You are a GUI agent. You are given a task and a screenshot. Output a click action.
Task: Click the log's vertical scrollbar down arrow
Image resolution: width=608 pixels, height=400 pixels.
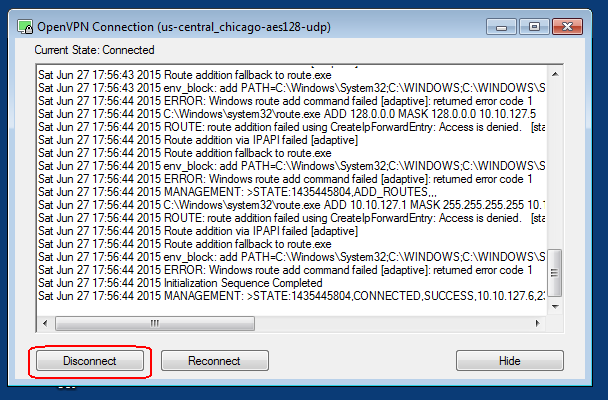coord(555,307)
